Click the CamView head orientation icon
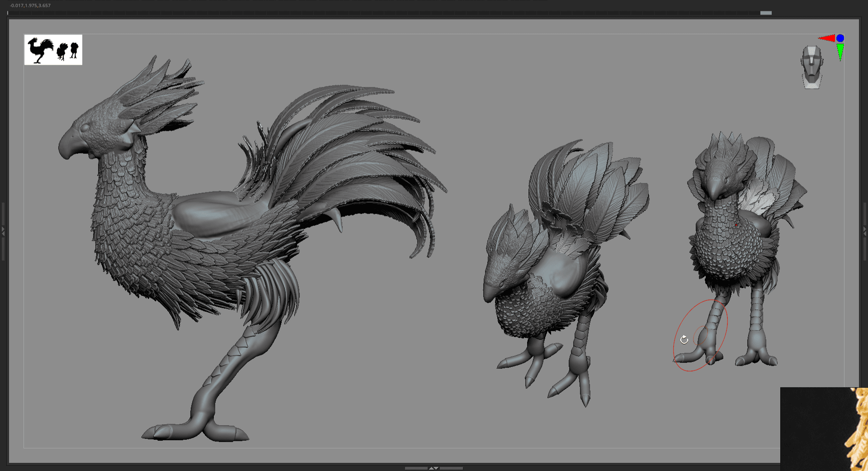 point(812,67)
